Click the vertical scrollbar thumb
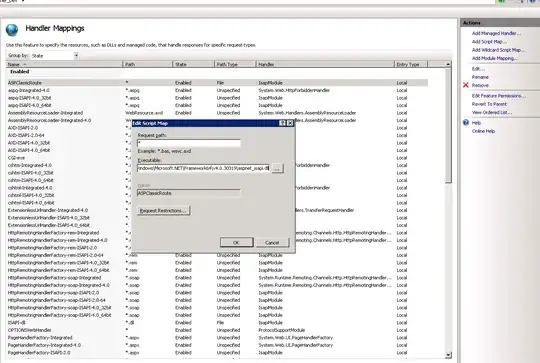540x363 pixels. (448, 126)
